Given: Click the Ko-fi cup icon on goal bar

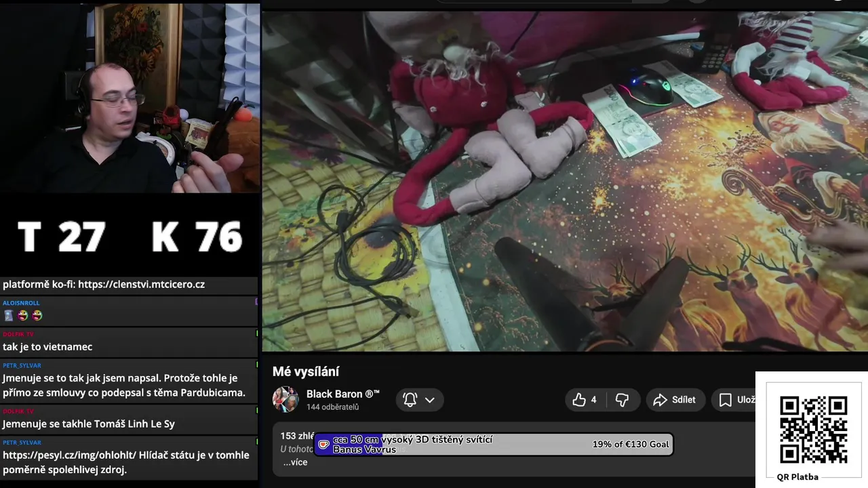Looking at the screenshot, I should pos(324,445).
